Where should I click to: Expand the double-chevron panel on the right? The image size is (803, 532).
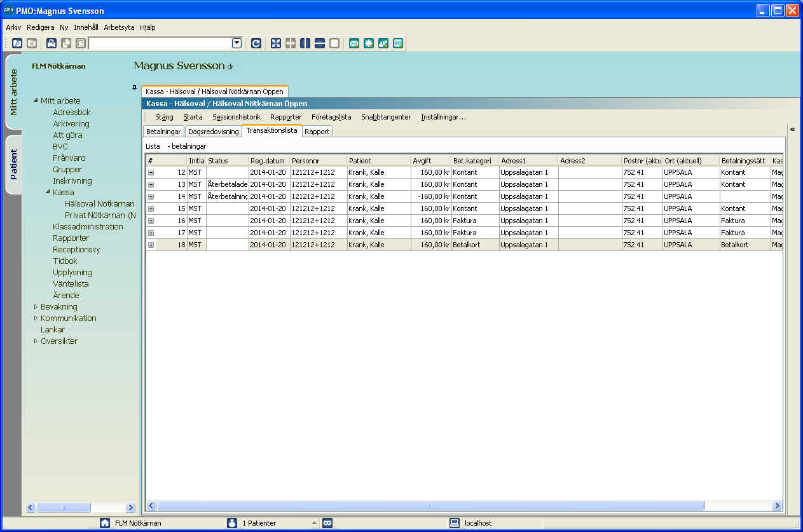point(793,129)
